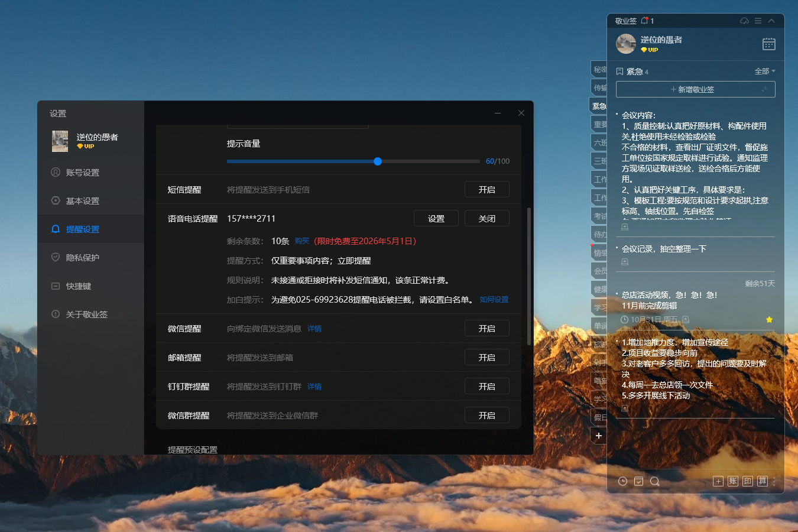Open the 算 calculator icon
798x532 pixels.
763,481
